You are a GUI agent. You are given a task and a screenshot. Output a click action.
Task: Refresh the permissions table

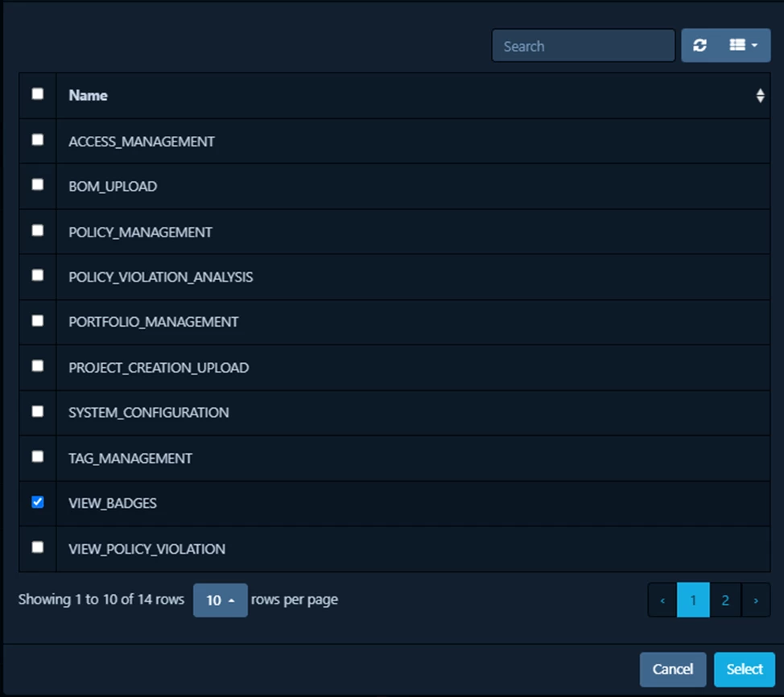699,45
